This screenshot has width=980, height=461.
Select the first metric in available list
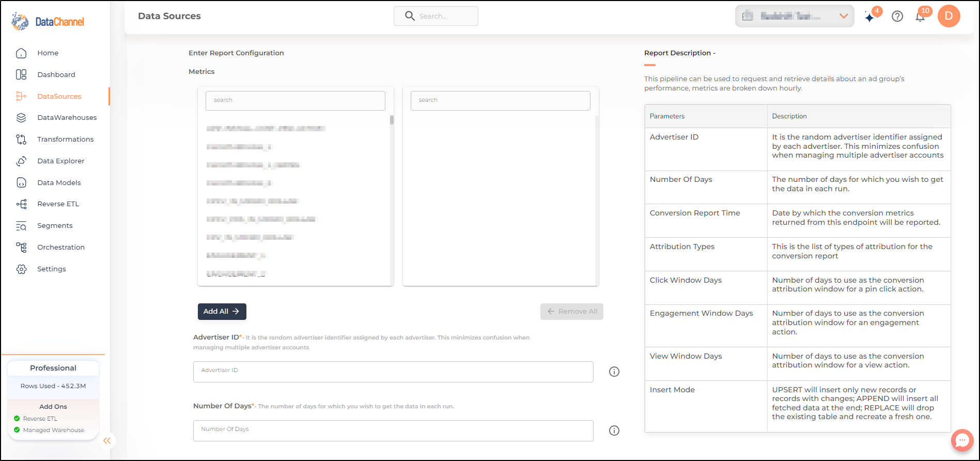pos(266,129)
